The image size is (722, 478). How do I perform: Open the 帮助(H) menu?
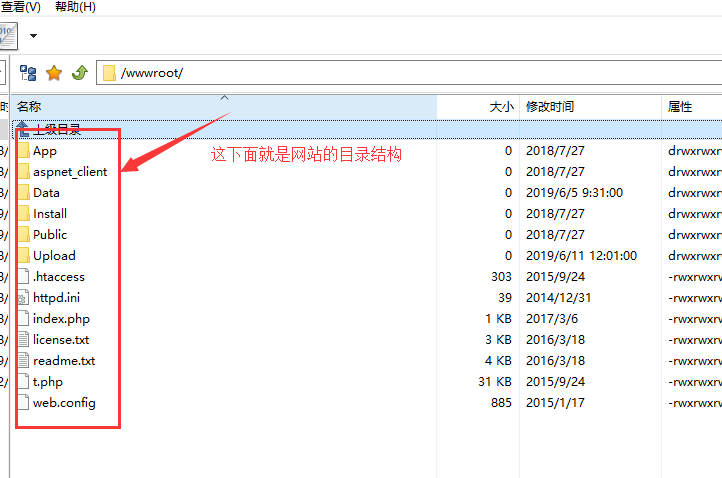pos(75,7)
